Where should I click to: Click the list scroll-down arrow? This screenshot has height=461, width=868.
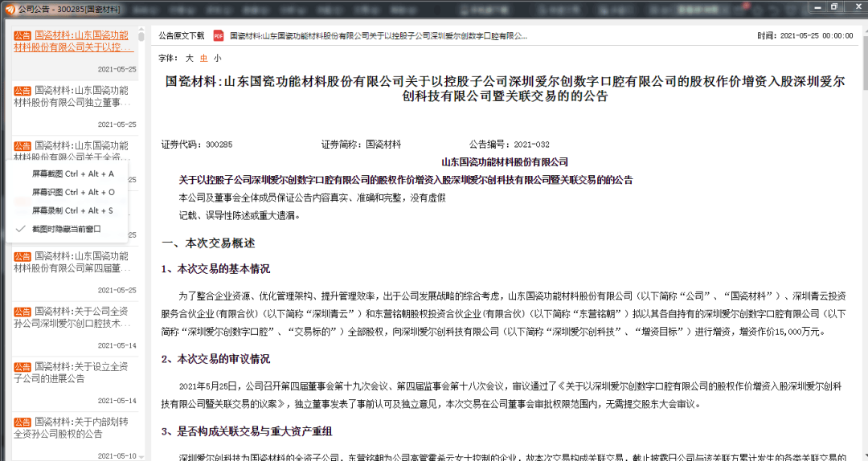(x=141, y=457)
